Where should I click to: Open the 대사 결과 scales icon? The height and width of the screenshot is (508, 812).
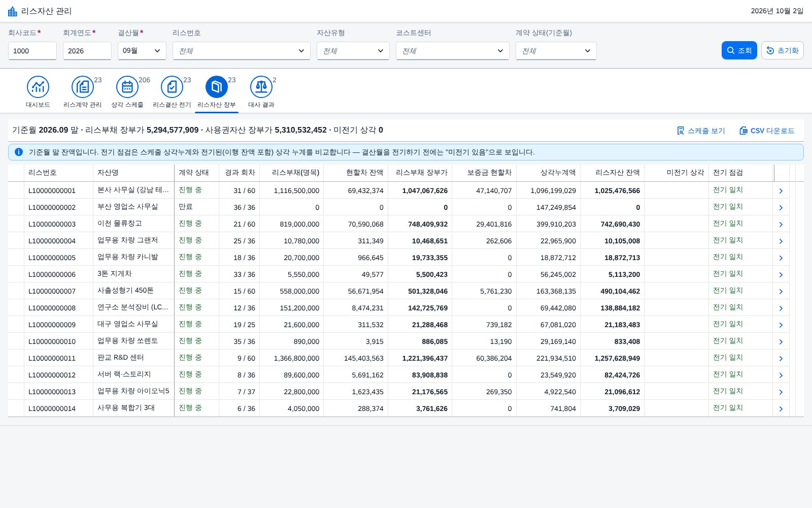click(261, 87)
